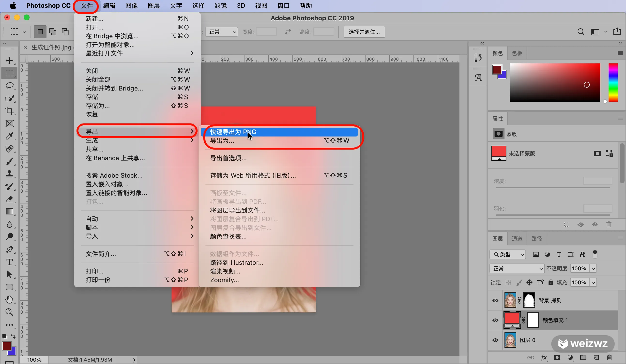The width and height of the screenshot is (626, 364).
Task: Click the hue spectrum slider
Action: pos(613,83)
